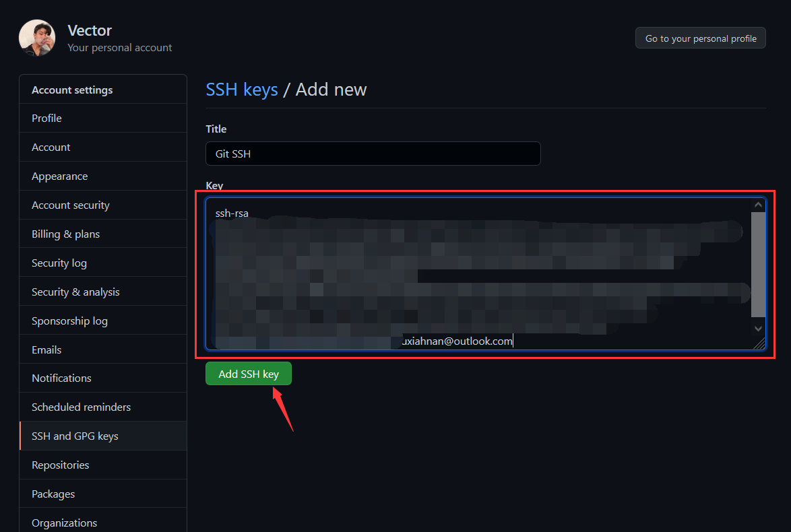Open the Profile settings page
Viewport: 791px width, 532px height.
(x=103, y=118)
